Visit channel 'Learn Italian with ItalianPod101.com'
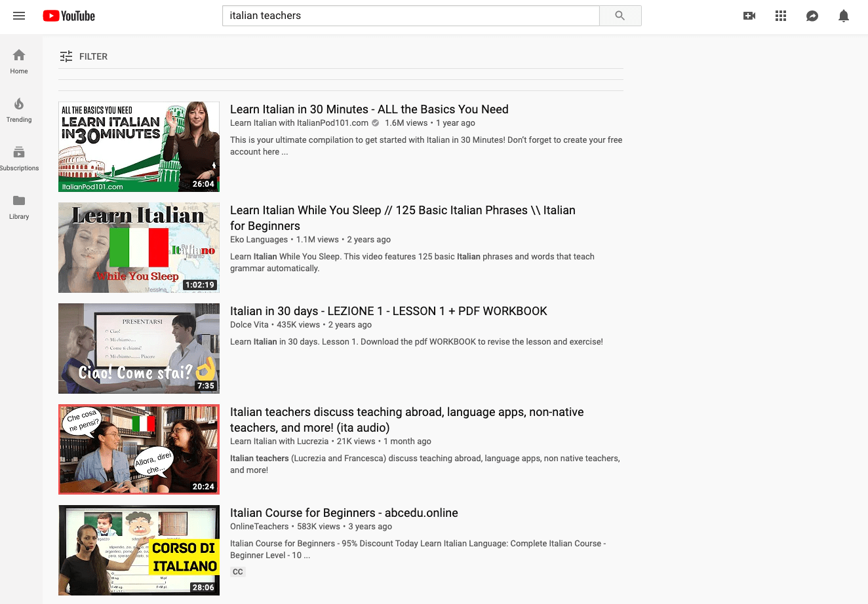868x604 pixels. coord(300,123)
